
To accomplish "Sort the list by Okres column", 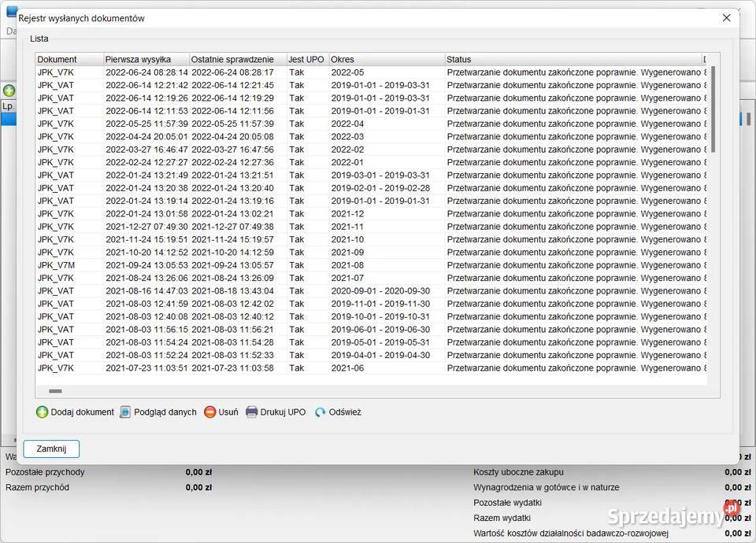I will [386, 60].
